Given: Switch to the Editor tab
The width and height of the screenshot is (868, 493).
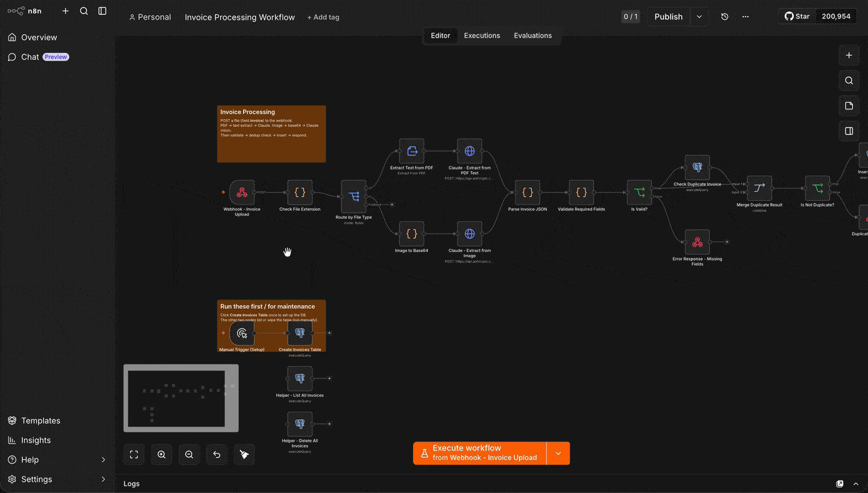Looking at the screenshot, I should 440,36.
